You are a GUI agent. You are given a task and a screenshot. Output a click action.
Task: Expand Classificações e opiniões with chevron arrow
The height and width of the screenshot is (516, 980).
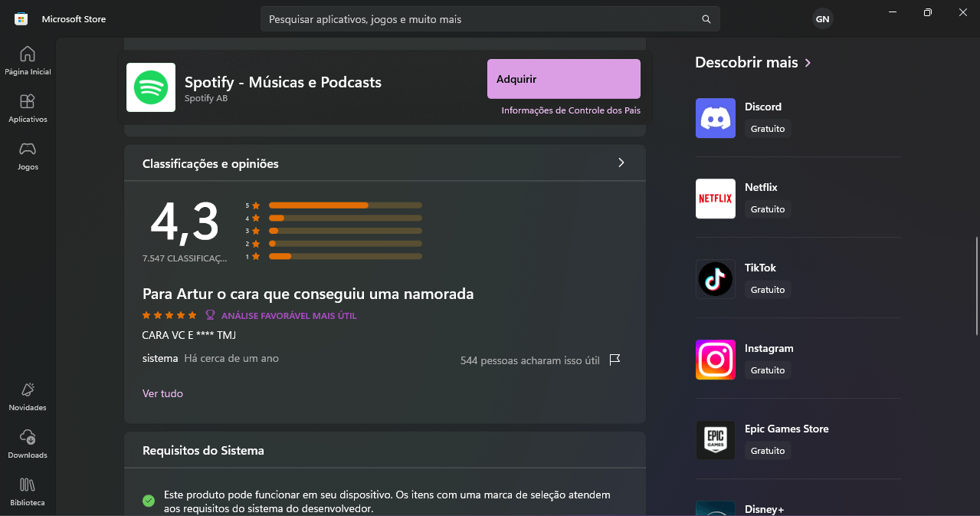pos(621,163)
